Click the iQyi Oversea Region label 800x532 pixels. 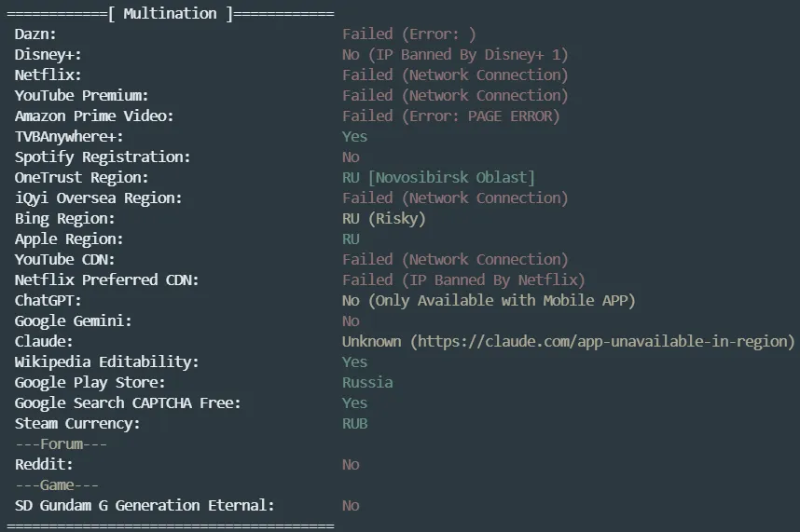pyautogui.click(x=98, y=198)
